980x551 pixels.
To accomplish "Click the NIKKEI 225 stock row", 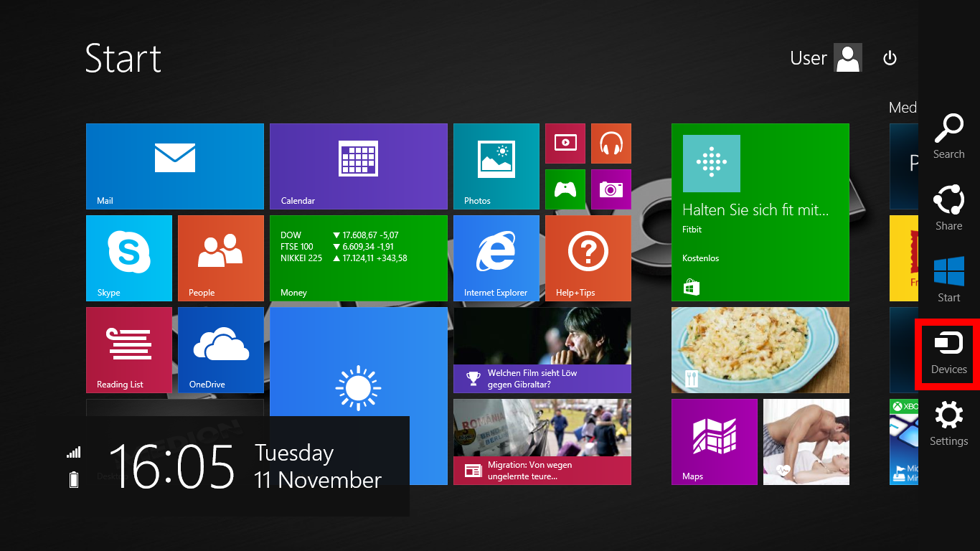I will (x=344, y=258).
